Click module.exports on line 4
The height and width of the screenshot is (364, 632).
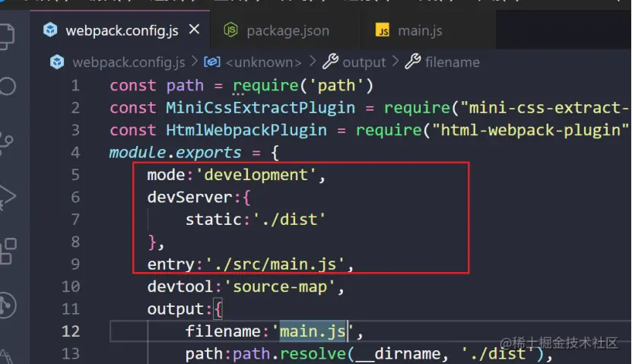pos(176,153)
